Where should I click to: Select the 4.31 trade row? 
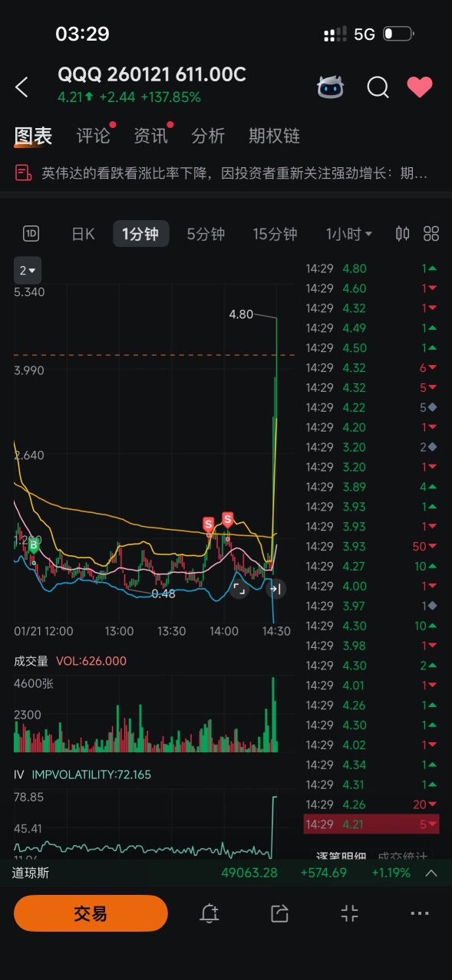(372, 784)
